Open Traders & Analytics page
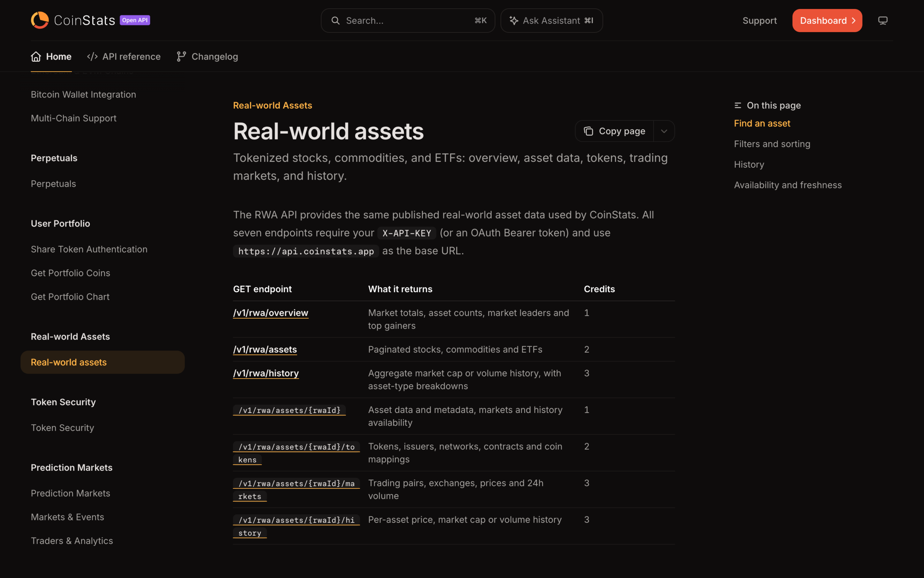Screen dimensions: 924x578 (x=72, y=540)
